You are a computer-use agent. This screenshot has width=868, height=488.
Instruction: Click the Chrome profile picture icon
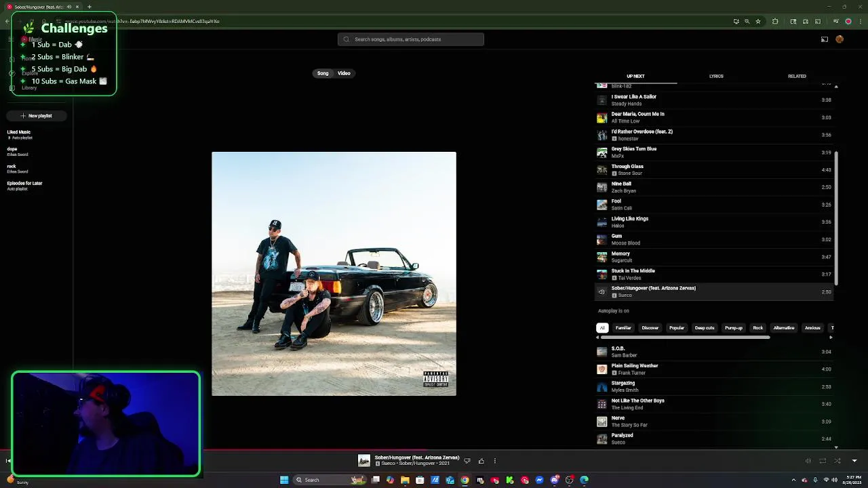(x=848, y=21)
